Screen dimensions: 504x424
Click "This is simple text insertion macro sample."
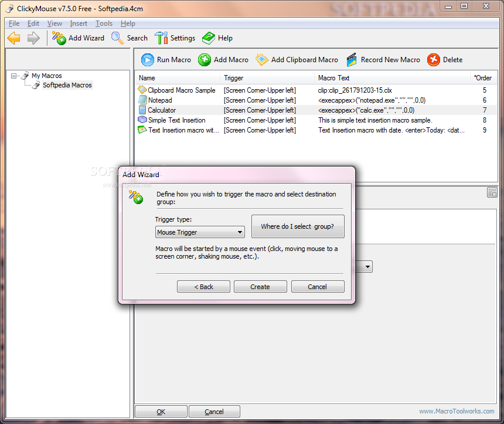375,120
